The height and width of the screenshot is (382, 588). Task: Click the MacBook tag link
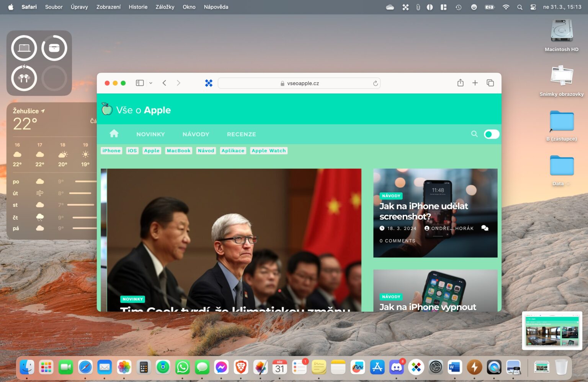coord(179,151)
